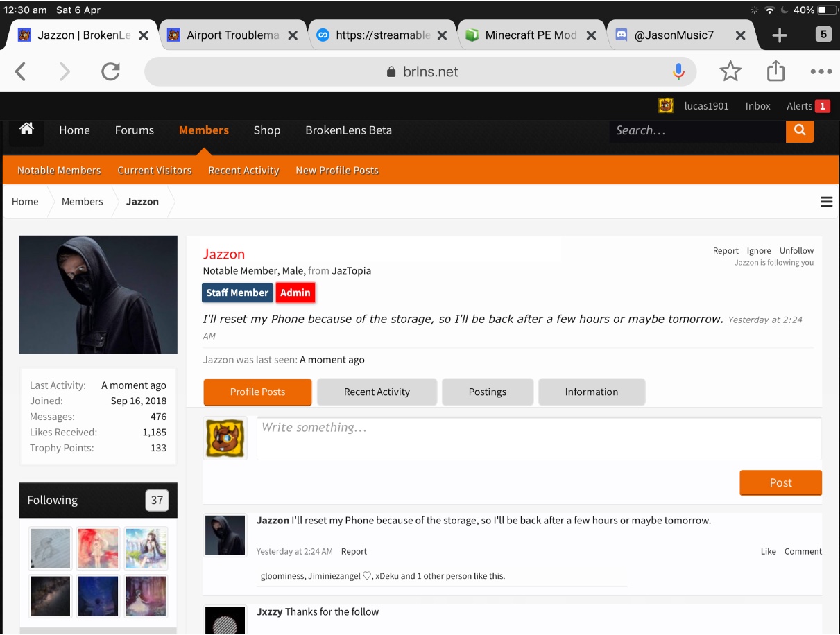The width and height of the screenshot is (840, 635).
Task: Tap the microphone voice search icon
Action: pos(678,71)
